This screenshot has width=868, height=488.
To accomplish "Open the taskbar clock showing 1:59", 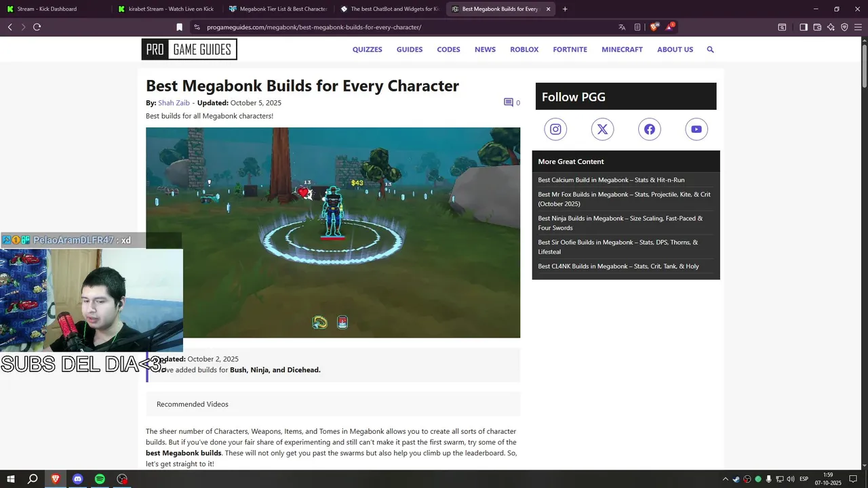I will (x=828, y=479).
